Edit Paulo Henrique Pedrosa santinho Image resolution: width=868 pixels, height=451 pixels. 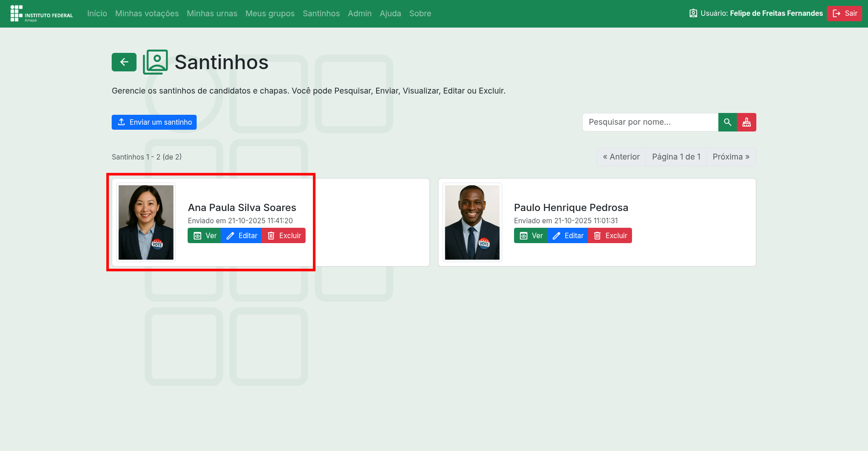coord(567,236)
